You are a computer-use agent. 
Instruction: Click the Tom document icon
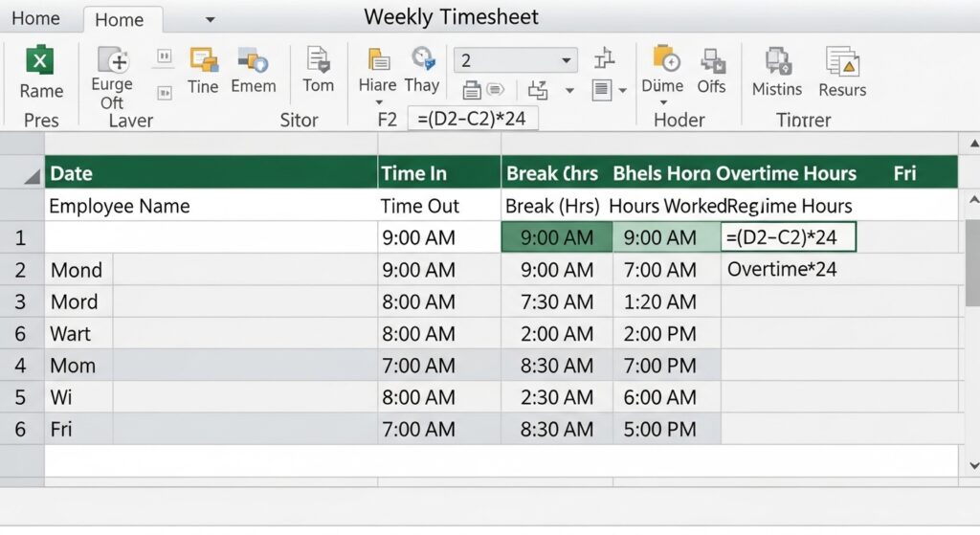pos(318,60)
